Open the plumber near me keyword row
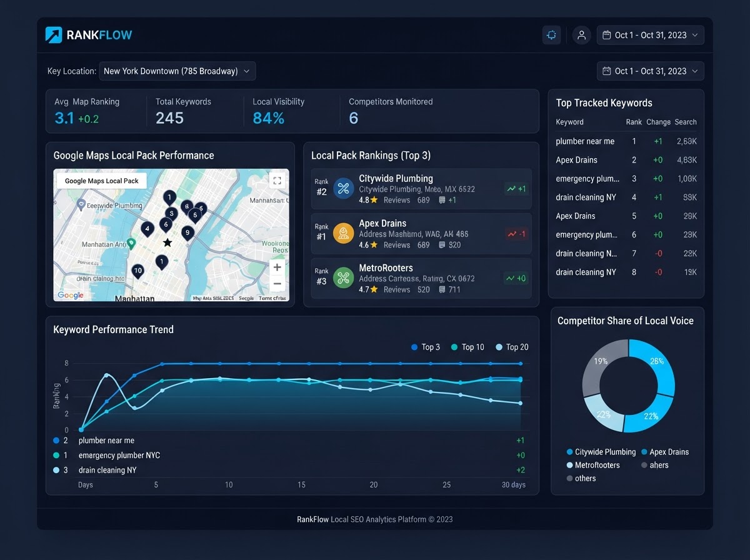The height and width of the screenshot is (560, 750). click(x=626, y=141)
